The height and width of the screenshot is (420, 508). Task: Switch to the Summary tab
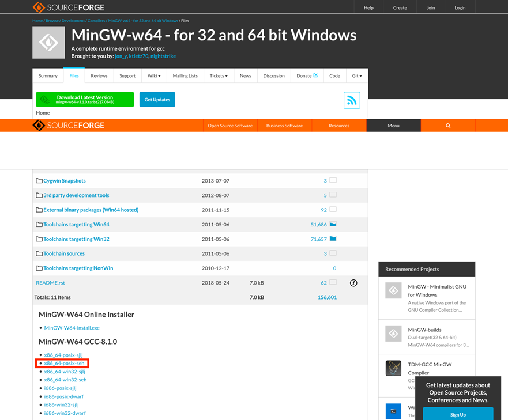pos(48,76)
